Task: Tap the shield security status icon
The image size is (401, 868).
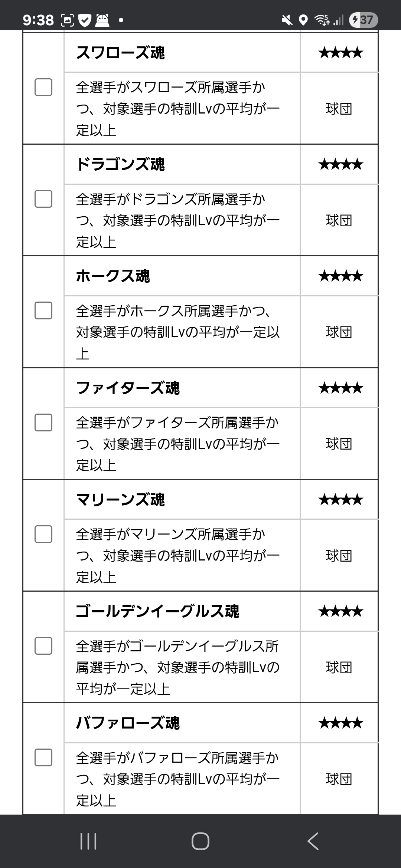Action: tap(85, 20)
